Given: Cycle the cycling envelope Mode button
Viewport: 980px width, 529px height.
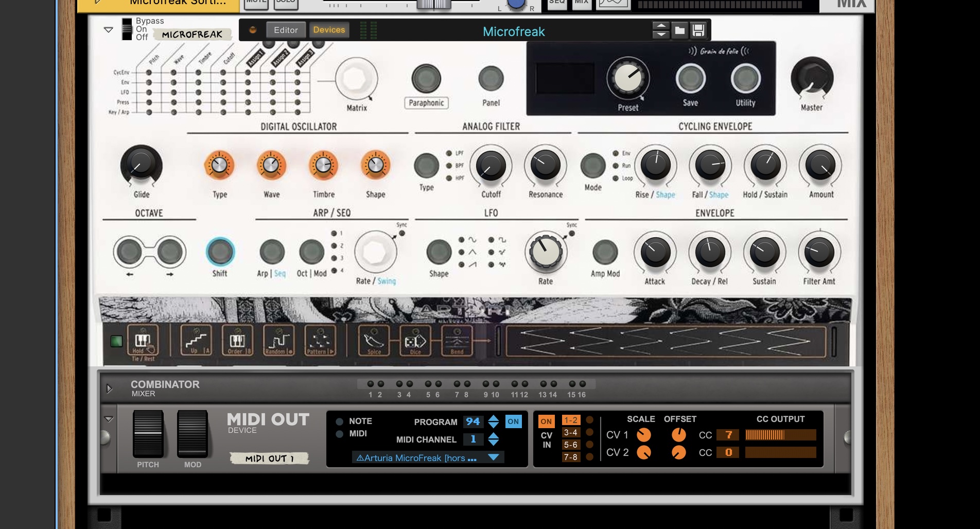Looking at the screenshot, I should point(592,166).
